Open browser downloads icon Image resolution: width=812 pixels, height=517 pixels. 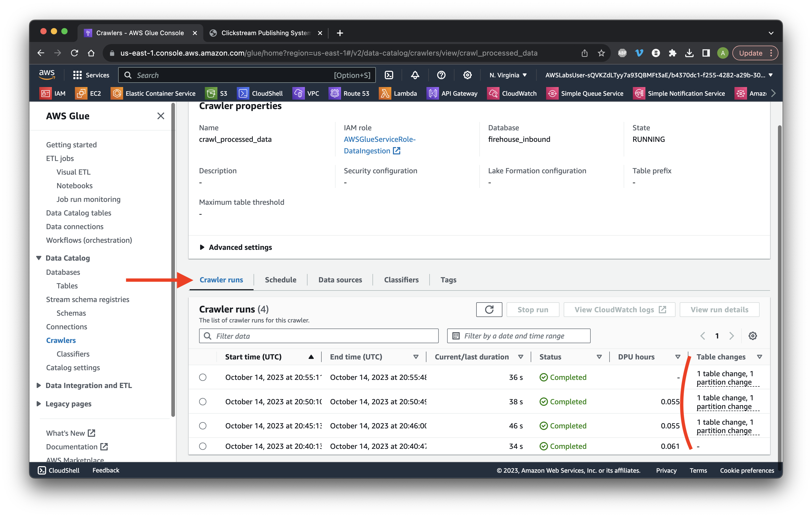point(689,53)
